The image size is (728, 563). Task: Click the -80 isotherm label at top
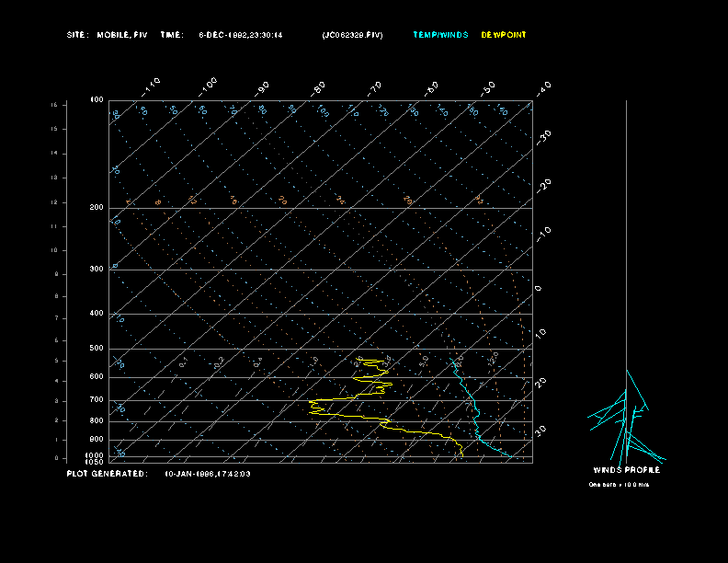tap(318, 88)
